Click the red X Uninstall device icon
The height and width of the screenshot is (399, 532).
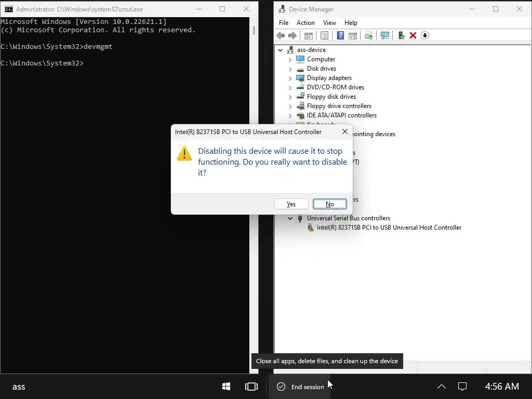pyautogui.click(x=413, y=35)
